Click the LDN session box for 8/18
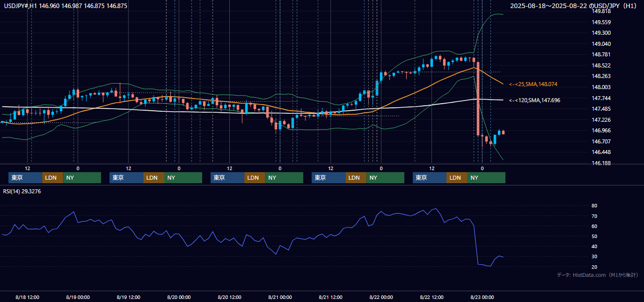 pyautogui.click(x=52, y=178)
